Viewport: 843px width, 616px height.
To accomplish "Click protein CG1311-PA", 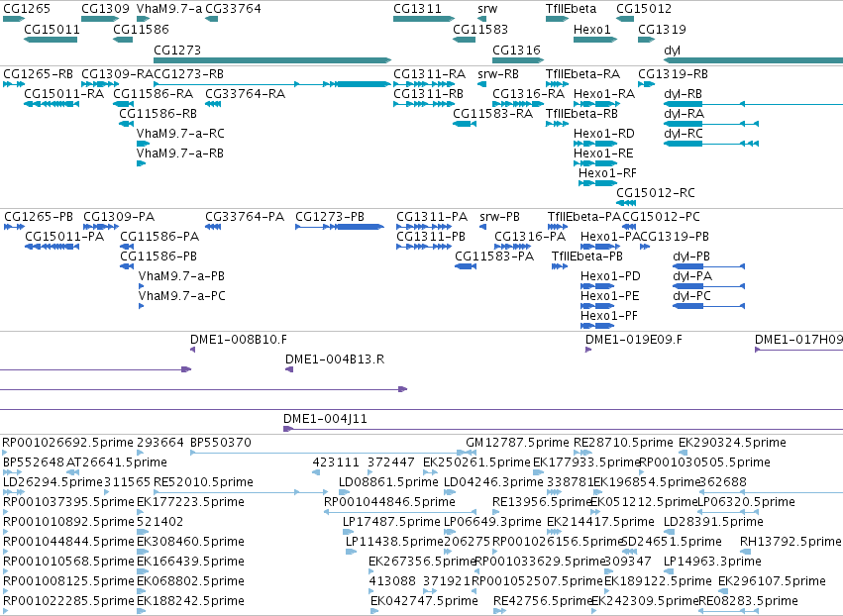I will [432, 217].
